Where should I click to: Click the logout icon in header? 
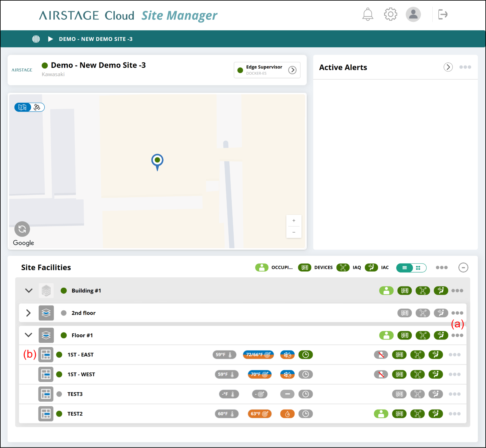pos(443,14)
